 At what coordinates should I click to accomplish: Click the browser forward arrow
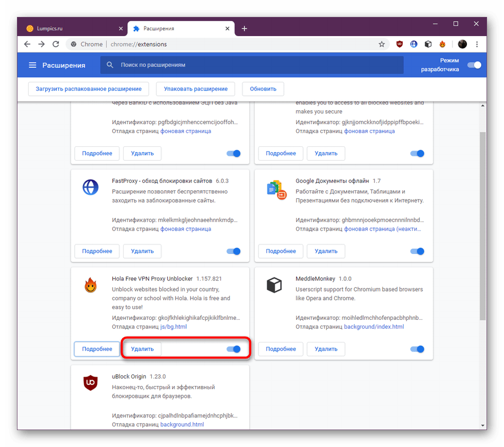[41, 44]
